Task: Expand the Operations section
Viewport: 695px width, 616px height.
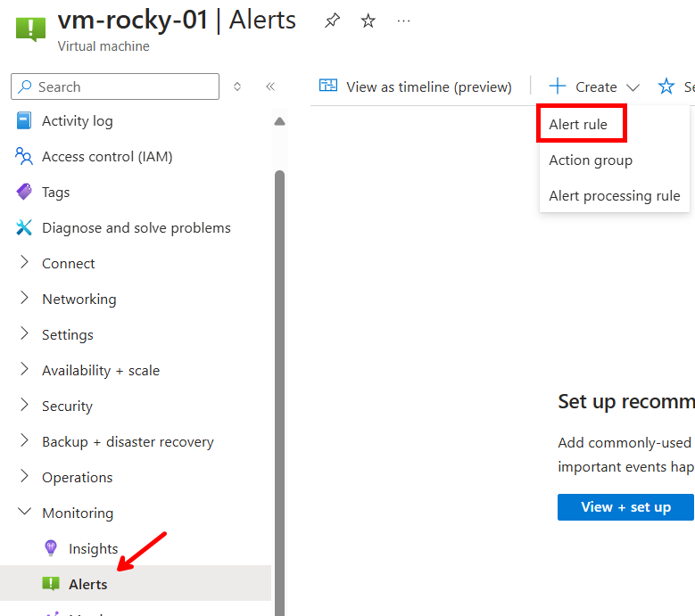Action: point(24,476)
